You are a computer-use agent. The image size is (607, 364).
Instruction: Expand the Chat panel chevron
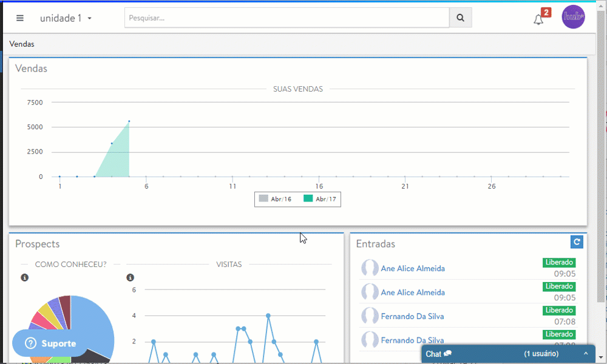[x=586, y=354]
